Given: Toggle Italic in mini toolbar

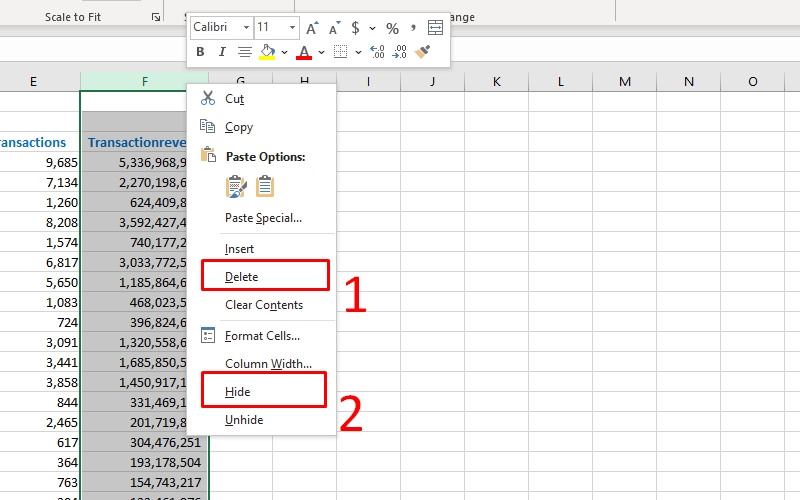Looking at the screenshot, I should [222, 52].
